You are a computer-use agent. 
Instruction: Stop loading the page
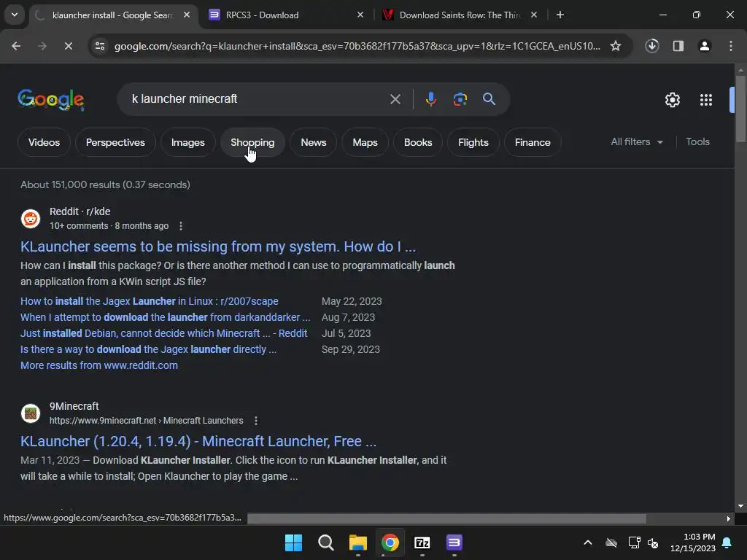(68, 46)
